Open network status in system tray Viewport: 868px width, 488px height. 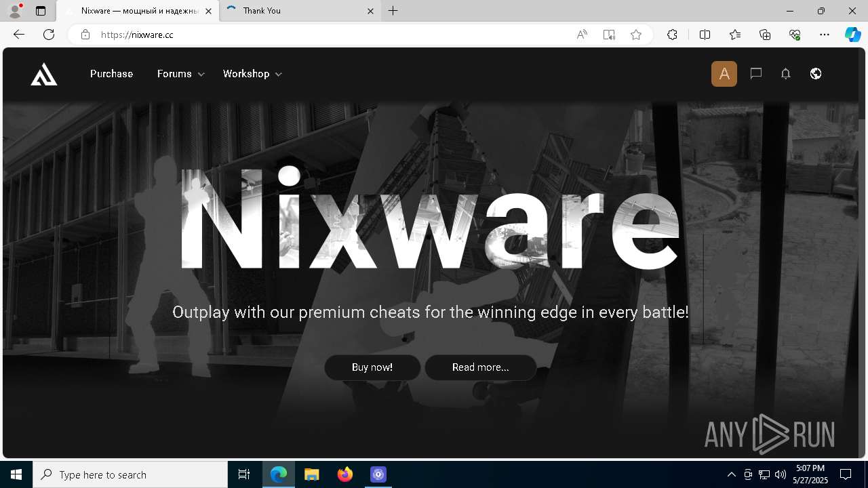click(764, 474)
